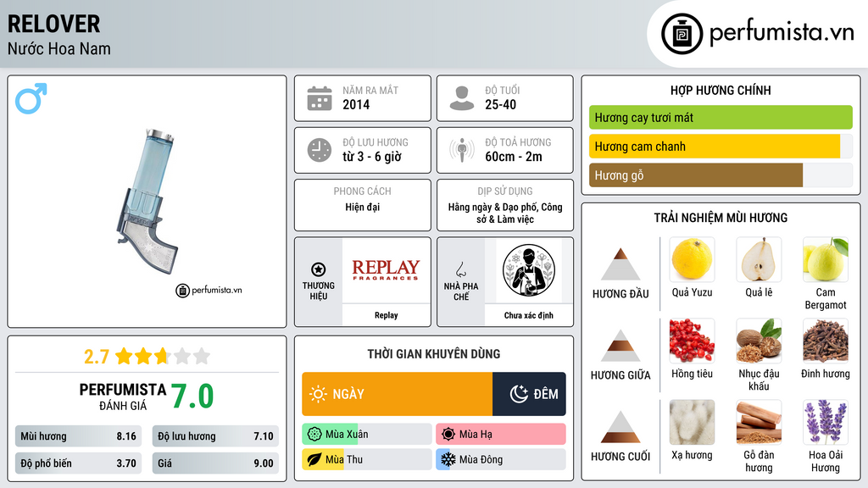Click the winter snowflake icon

[x=448, y=459]
